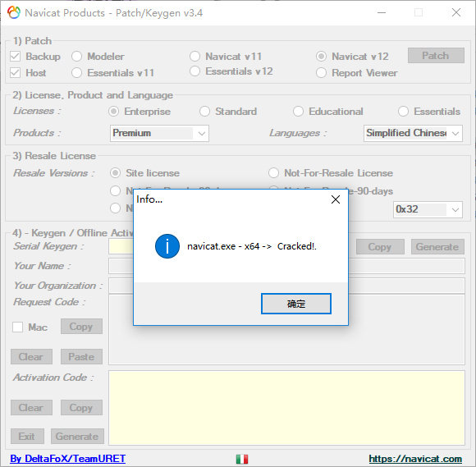Click inside the Activation Code text area

tap(287, 408)
